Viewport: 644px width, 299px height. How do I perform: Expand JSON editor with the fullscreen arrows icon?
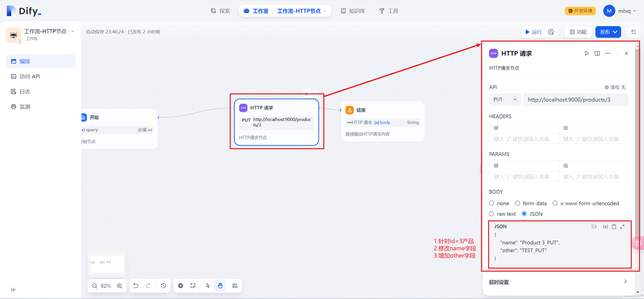tap(622, 227)
